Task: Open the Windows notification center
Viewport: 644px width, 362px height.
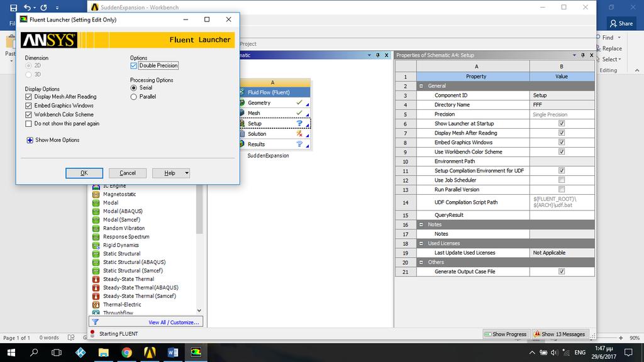Action: click(628, 352)
